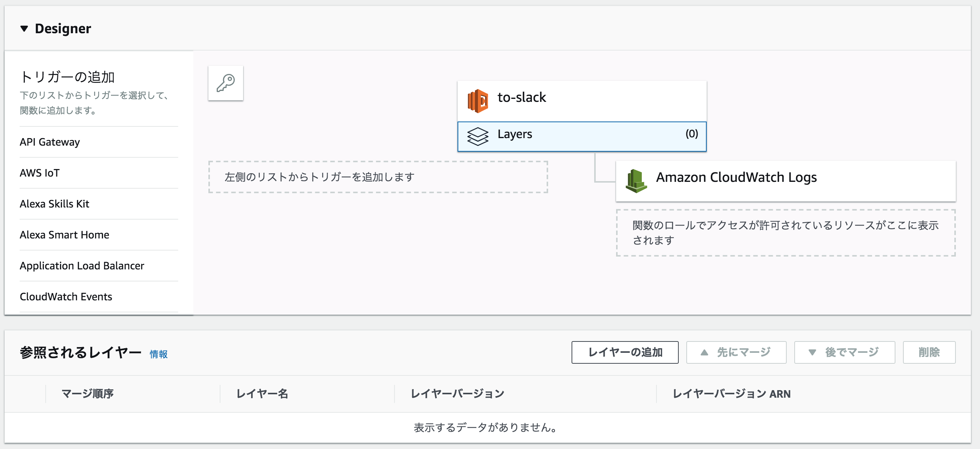Image resolution: width=980 pixels, height=449 pixels.
Task: Select Alexa Smart Home trigger
Action: (x=64, y=235)
